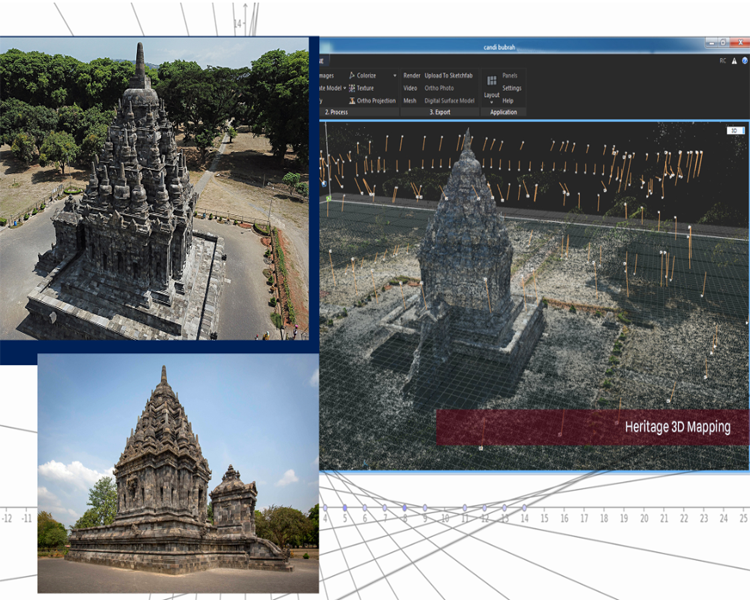Screen dimensions: 750x600
Task: Choose Video in the Export group
Action: click(x=410, y=88)
